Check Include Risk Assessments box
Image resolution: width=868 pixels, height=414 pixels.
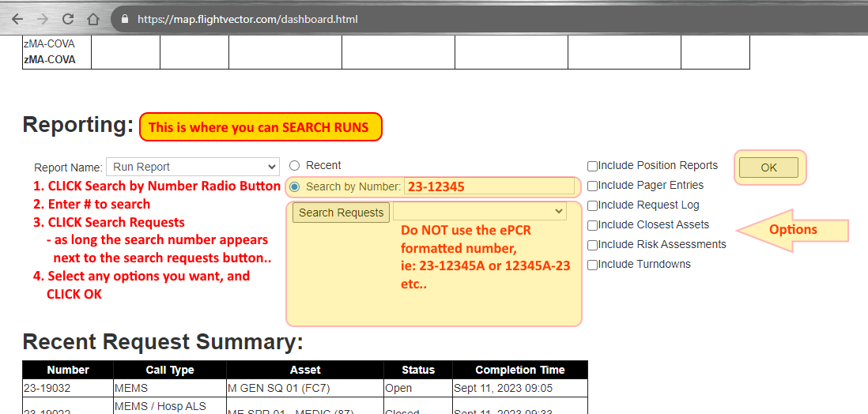592,245
